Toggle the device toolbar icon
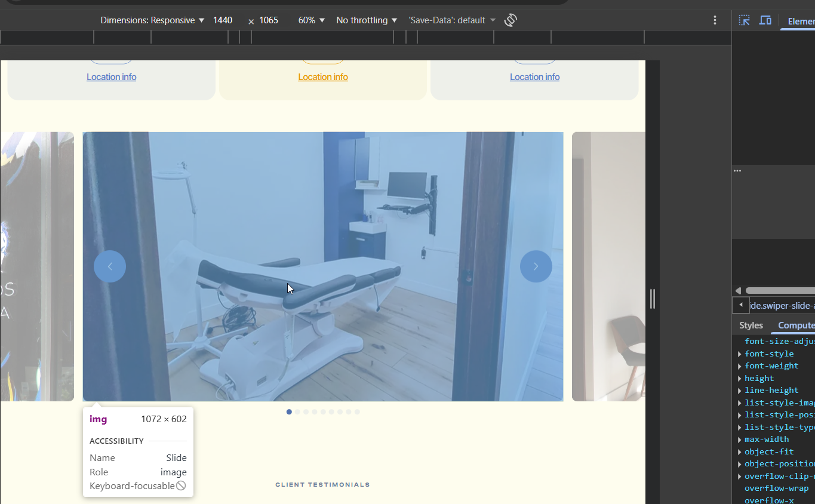Image resolution: width=815 pixels, height=504 pixels. [x=765, y=20]
